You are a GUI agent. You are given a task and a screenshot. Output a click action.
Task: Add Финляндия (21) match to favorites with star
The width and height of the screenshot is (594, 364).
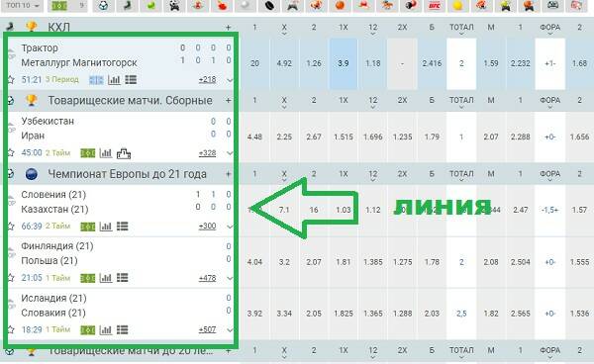(x=11, y=278)
